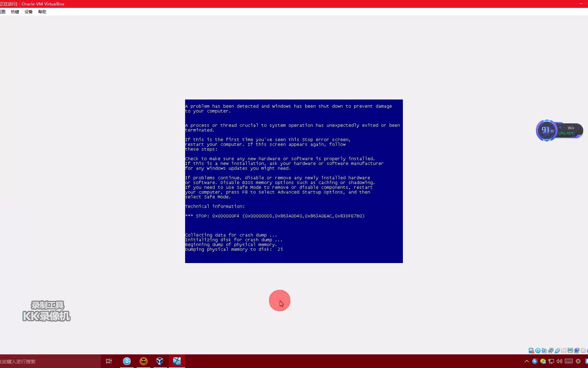Click 'Dumping physical memory to disk' line
The height and width of the screenshot is (368, 588).
(234, 249)
